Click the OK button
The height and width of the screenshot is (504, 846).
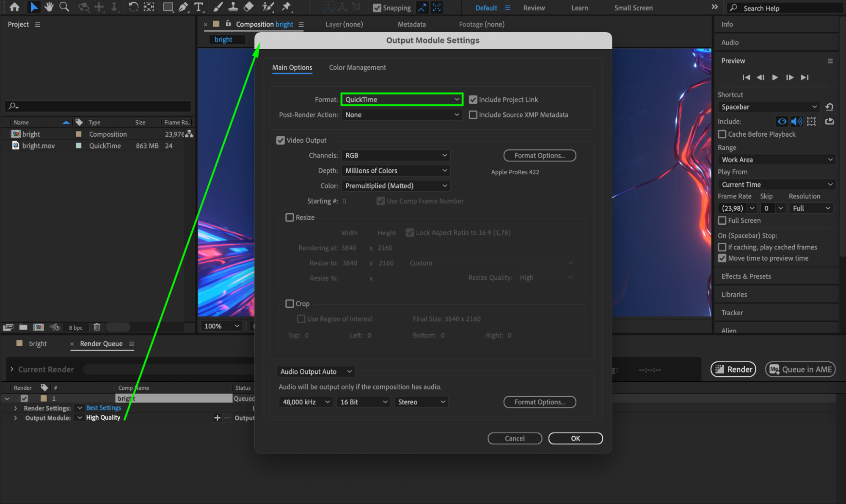click(575, 438)
